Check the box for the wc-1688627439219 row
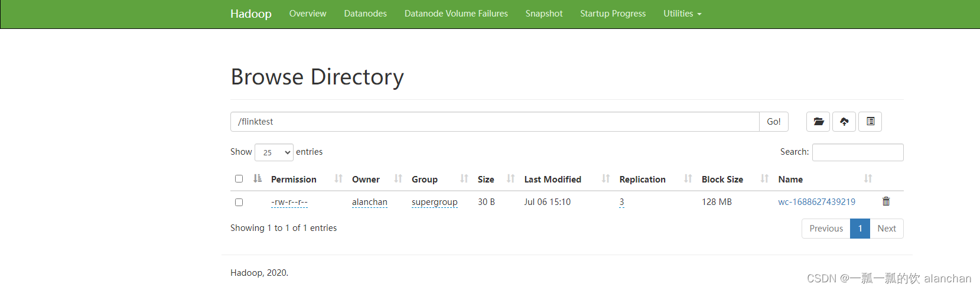The width and height of the screenshot is (980, 290). 239,202
